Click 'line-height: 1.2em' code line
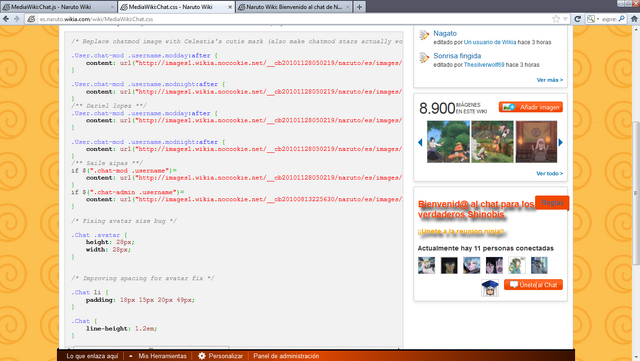The width and height of the screenshot is (640, 361). pos(121,328)
